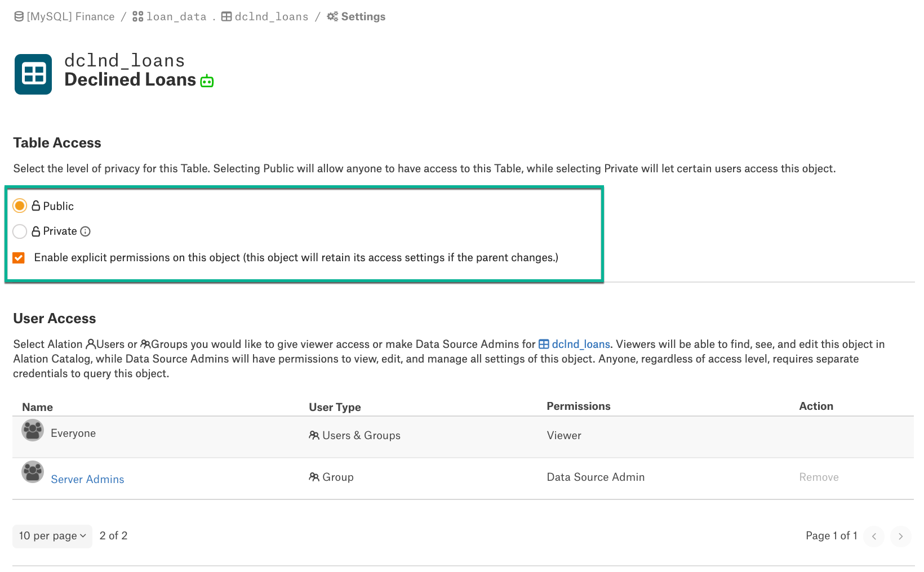The width and height of the screenshot is (924, 572).
Task: Click the table icon before dclnd_loans breadcrumb
Action: pyautogui.click(x=226, y=16)
